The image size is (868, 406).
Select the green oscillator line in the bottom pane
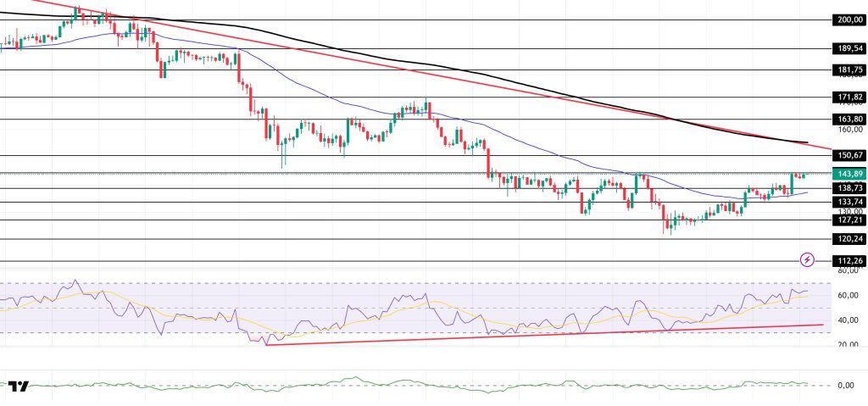424,383
